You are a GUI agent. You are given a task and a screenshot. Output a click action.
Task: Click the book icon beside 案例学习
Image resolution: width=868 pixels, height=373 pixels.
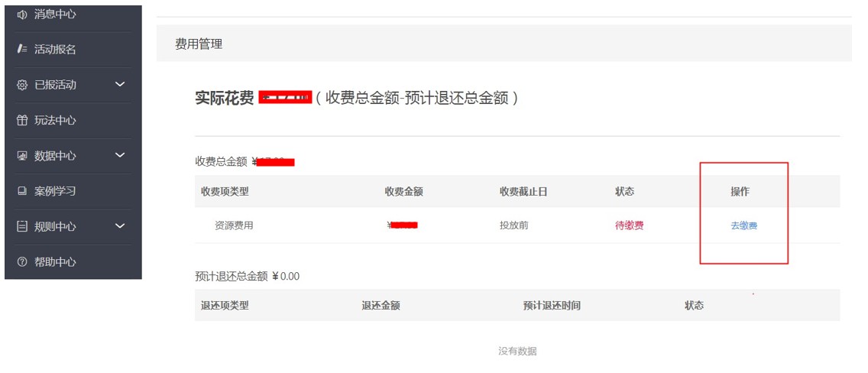(21, 191)
